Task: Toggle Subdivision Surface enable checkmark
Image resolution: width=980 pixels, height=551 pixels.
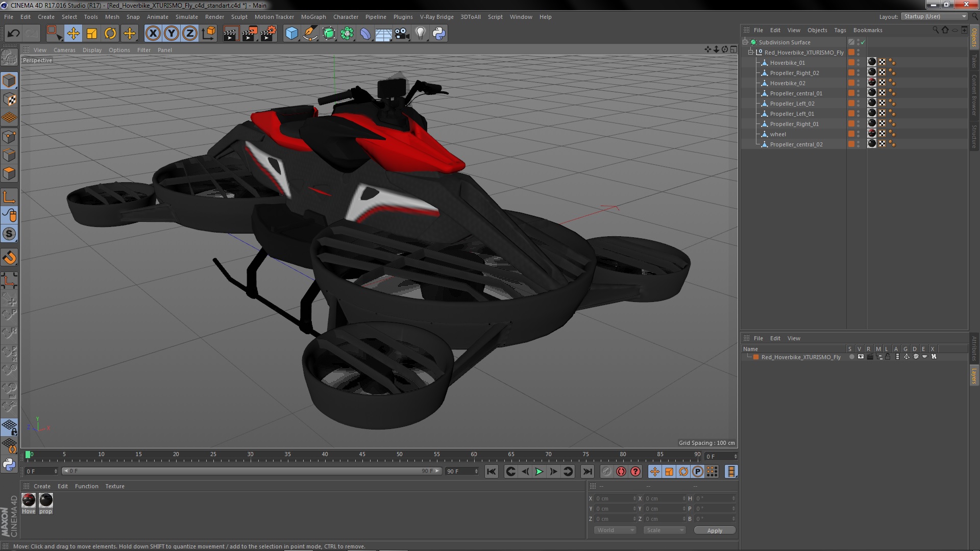Action: coord(863,42)
